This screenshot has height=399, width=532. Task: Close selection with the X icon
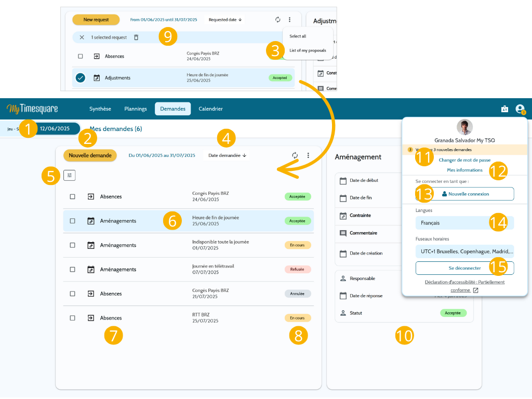tap(82, 37)
